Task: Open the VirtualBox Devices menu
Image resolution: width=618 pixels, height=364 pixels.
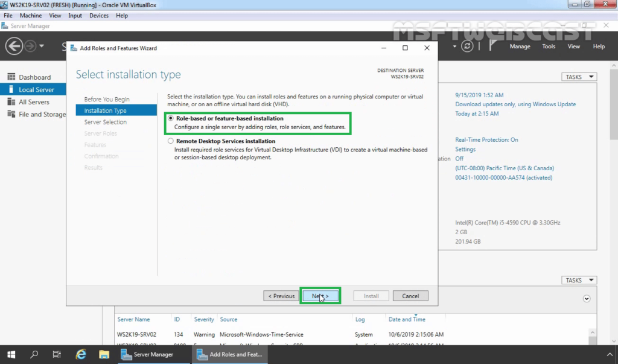Action: [99, 15]
